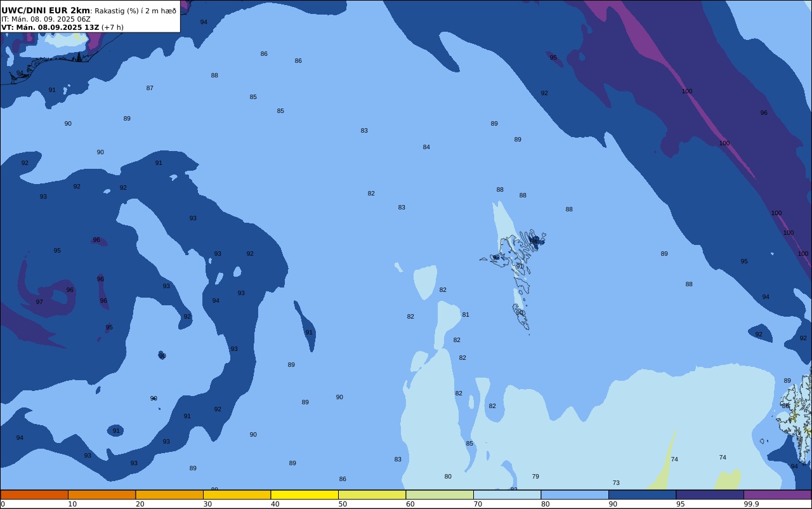
Task: Pick the dark blue 90–95 legend swatch
Action: tap(642, 494)
